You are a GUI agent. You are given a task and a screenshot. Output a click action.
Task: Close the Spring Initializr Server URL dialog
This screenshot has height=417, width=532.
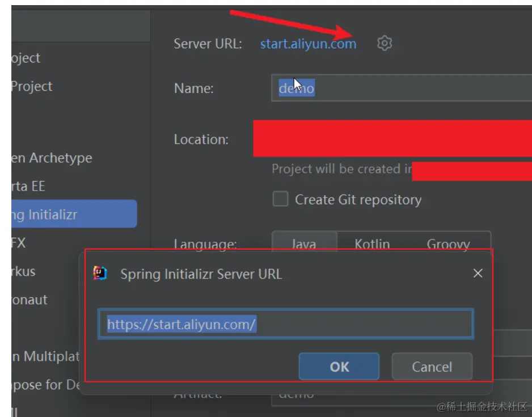(478, 273)
